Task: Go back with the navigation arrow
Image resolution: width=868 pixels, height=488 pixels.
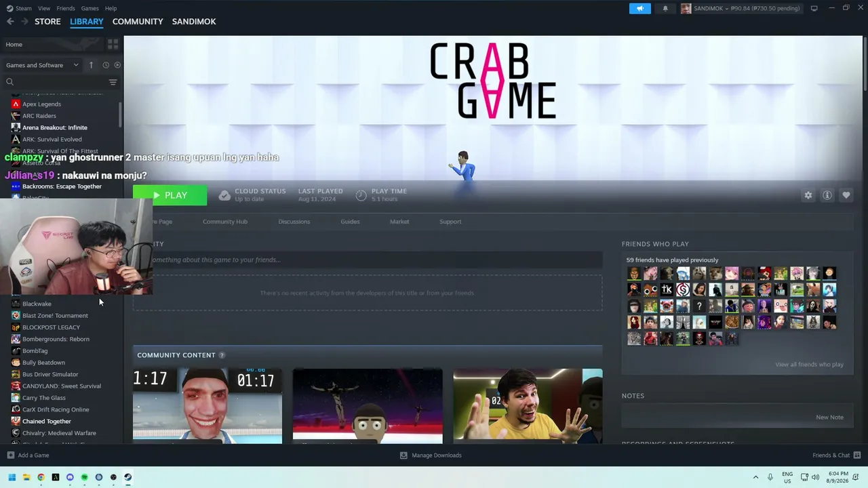Action: click(10, 22)
